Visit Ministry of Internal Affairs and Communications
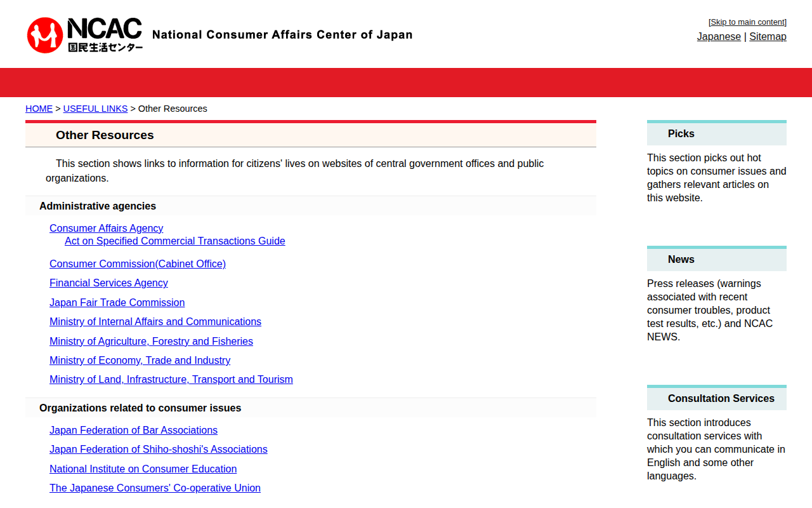The width and height of the screenshot is (812, 508). pos(155,322)
